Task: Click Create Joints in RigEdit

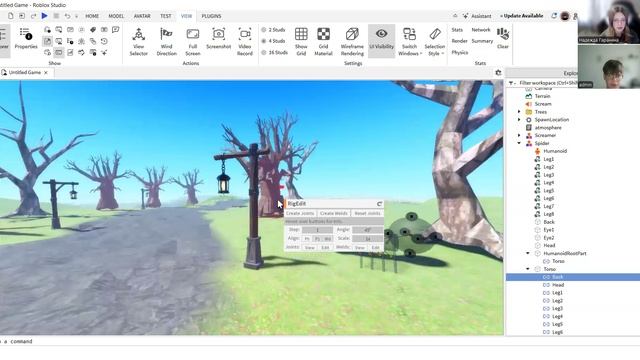Action: tap(300, 213)
